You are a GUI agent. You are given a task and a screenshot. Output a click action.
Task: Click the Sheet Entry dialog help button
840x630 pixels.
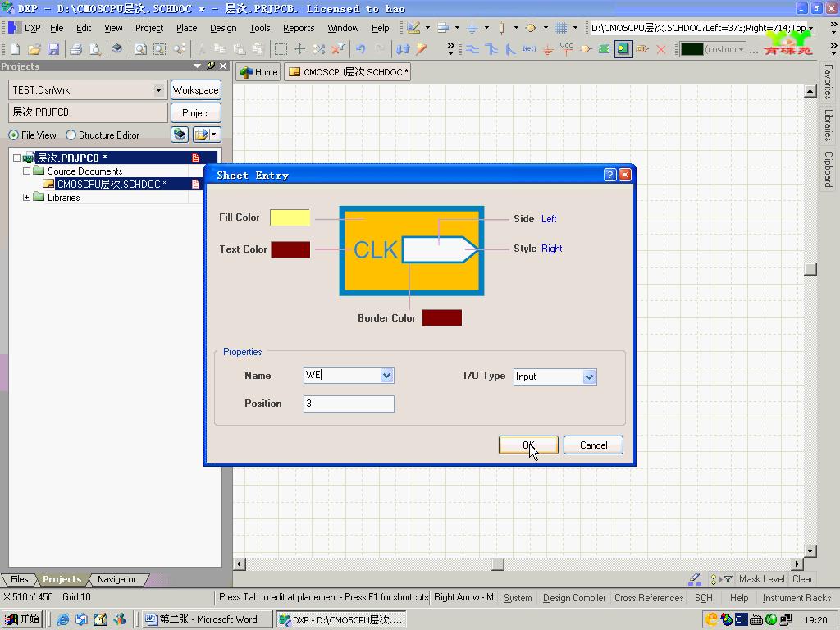(609, 175)
